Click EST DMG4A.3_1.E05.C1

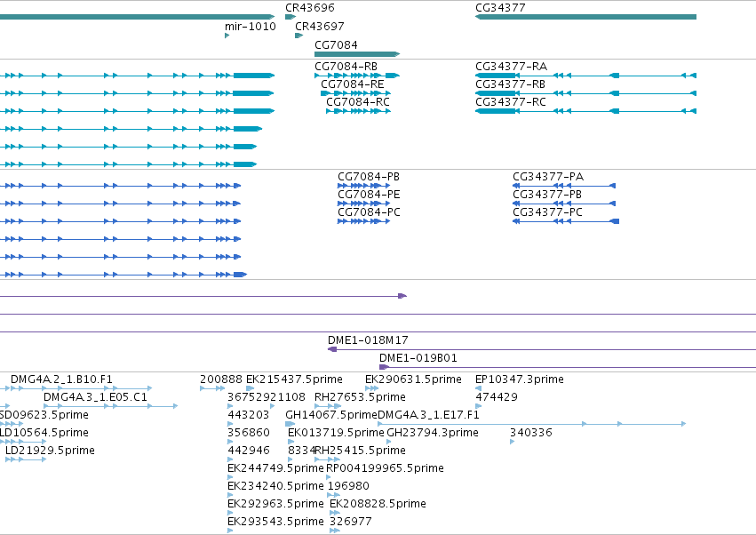click(95, 397)
